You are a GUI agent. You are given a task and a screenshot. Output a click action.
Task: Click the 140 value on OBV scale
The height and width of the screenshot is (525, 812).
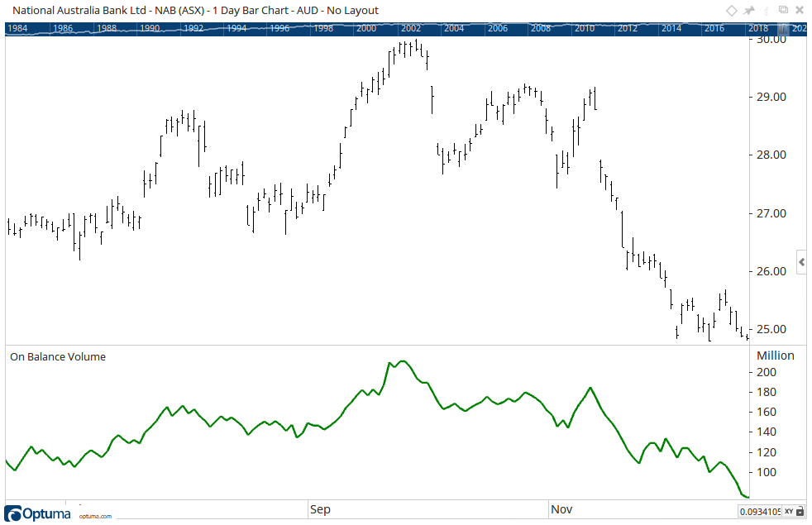pos(767,432)
